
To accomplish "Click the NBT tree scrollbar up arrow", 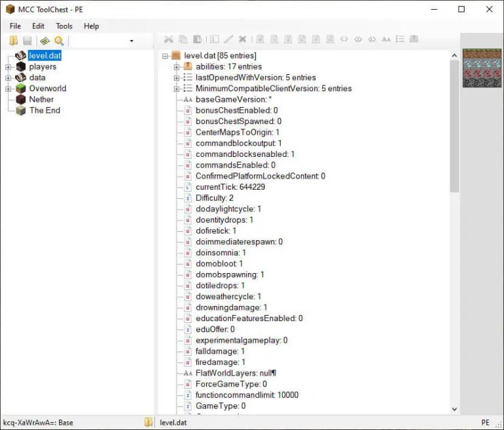I will (x=454, y=55).
